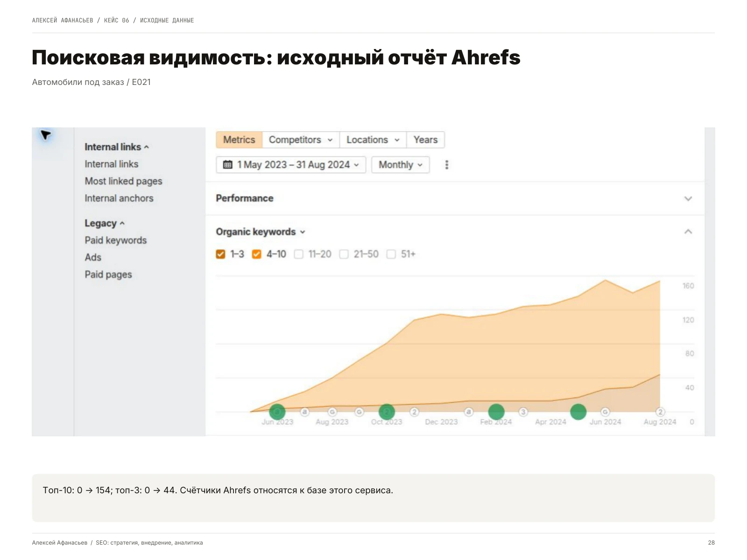This screenshot has width=747, height=560.
Task: Click the 'G' marker above Aug 2023 label
Action: click(332, 412)
